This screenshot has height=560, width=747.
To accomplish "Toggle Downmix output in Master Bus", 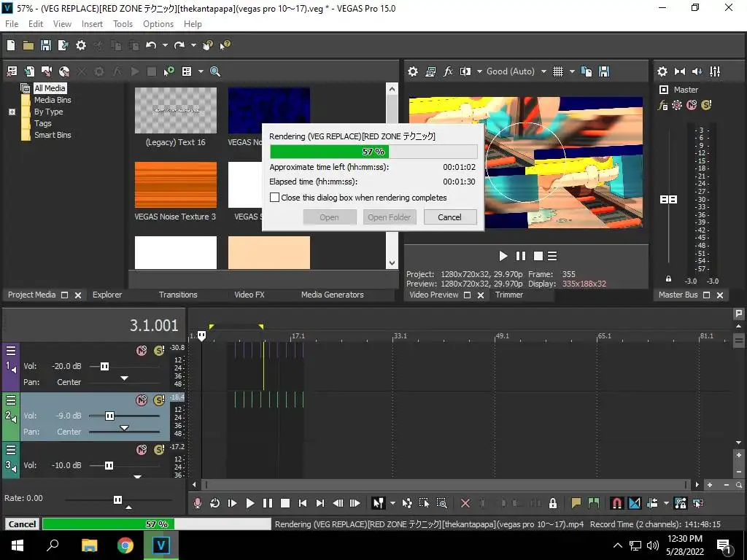I will point(680,71).
